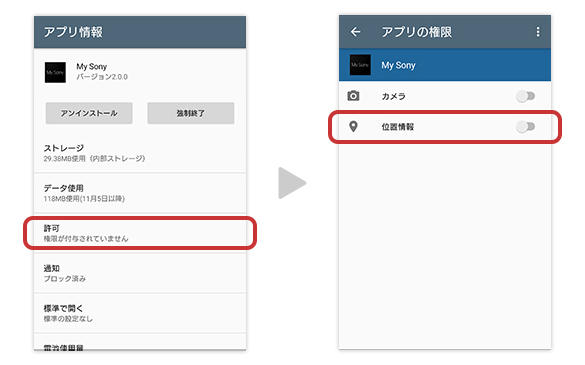Tap the 強制終了 button
This screenshot has height=365, width=585.
191,113
